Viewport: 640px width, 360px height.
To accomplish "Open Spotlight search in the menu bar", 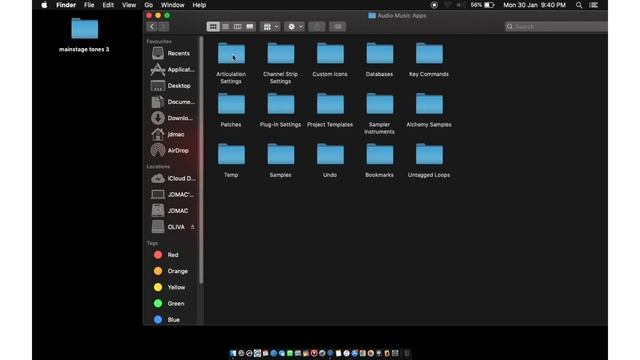I will [579, 5].
